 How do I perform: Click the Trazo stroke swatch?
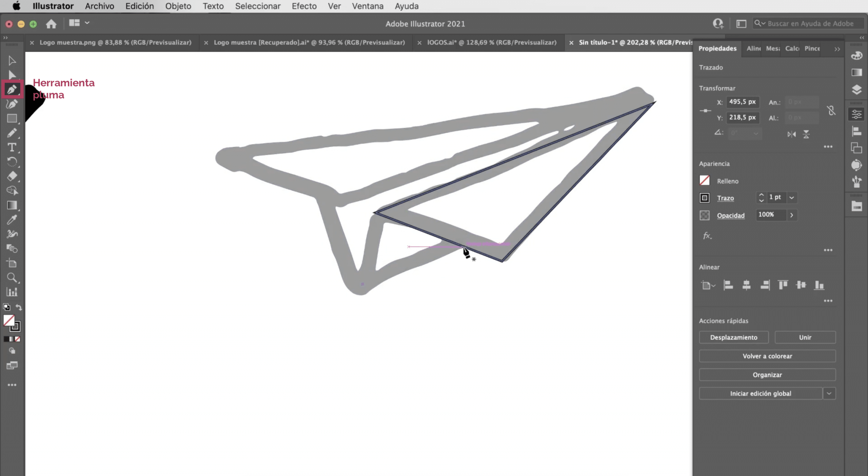tap(705, 198)
